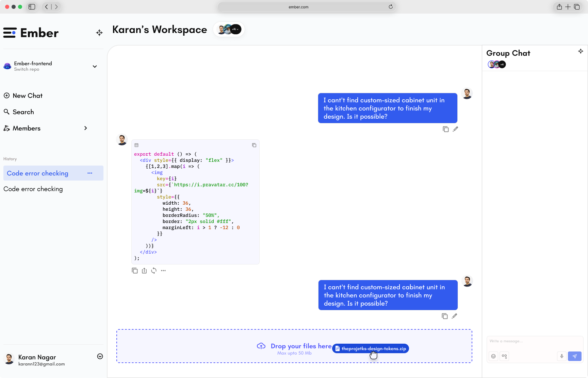Expand the Members chevron arrow
The image size is (588, 378).
coord(86,128)
